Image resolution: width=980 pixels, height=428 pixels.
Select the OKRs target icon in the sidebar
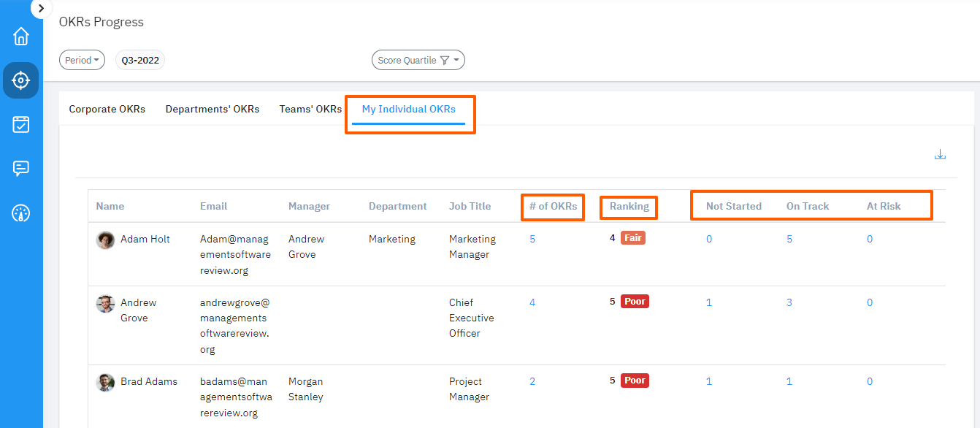[x=20, y=80]
